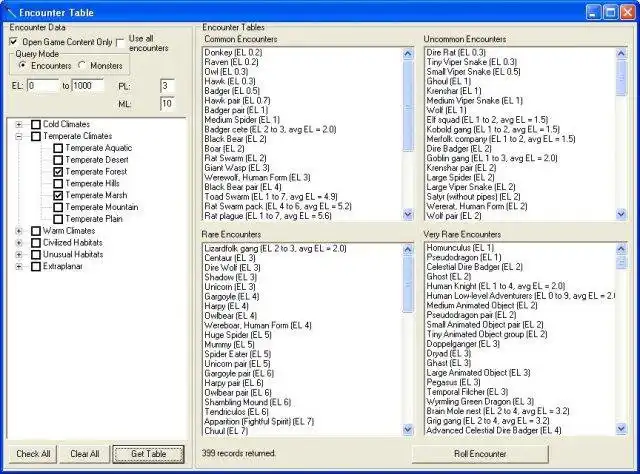
Task: Expand the Unusual Habitats tree node
Action: 19,254
